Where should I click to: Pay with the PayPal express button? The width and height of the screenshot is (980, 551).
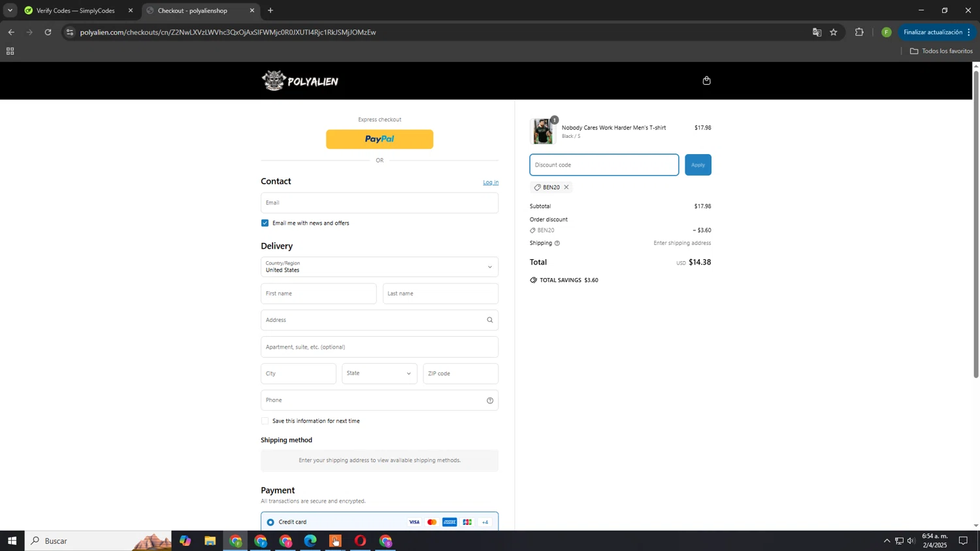380,139
